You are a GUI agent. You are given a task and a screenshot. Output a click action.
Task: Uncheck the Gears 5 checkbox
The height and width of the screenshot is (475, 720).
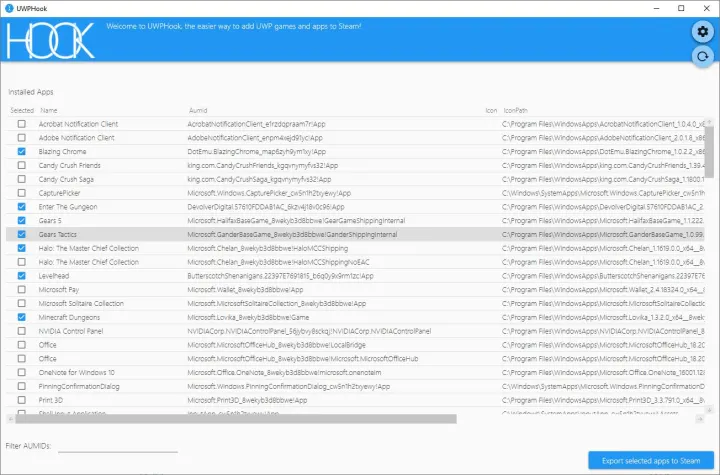[22, 221]
